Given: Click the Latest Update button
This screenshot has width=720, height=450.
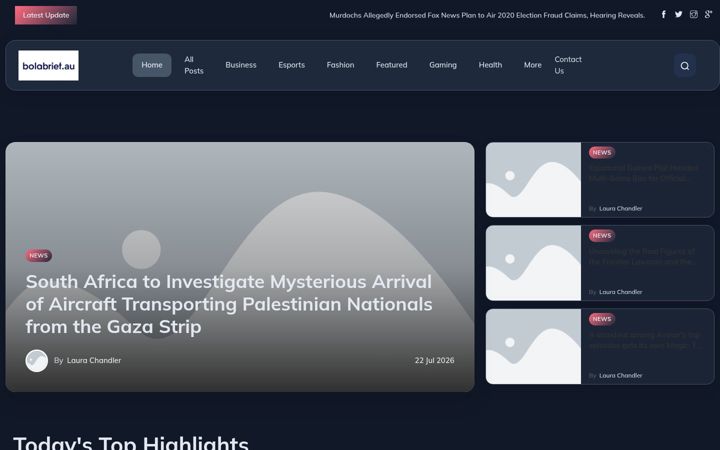Looking at the screenshot, I should [x=46, y=15].
